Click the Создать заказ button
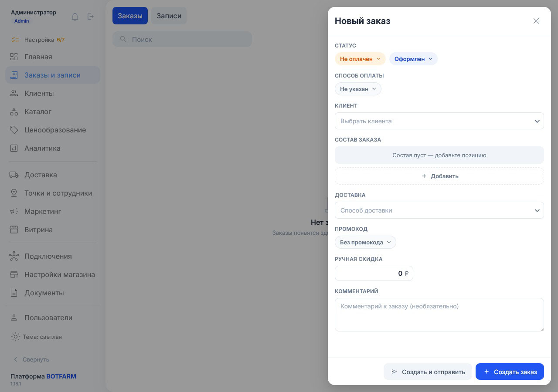This screenshot has height=392, width=558. point(510,372)
